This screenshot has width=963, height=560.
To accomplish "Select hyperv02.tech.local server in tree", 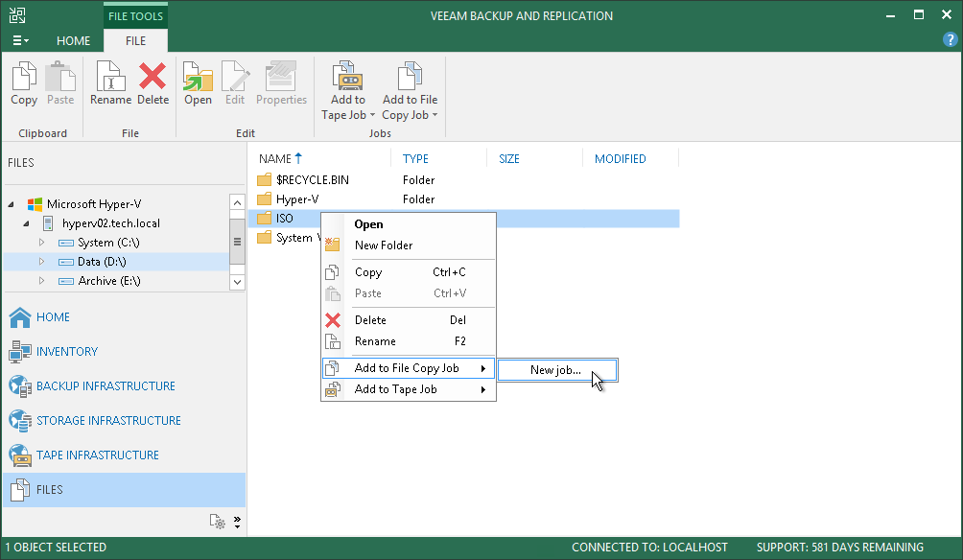I will tap(110, 222).
